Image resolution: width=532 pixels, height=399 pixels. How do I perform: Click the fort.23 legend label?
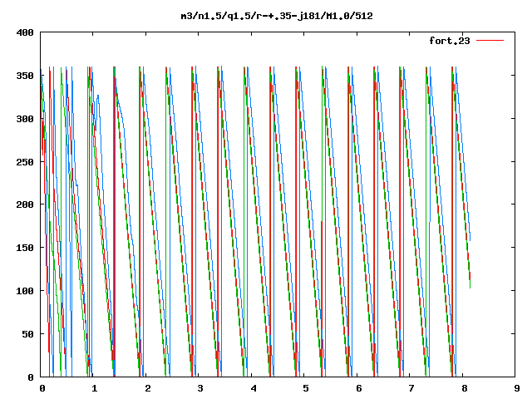click(x=449, y=41)
